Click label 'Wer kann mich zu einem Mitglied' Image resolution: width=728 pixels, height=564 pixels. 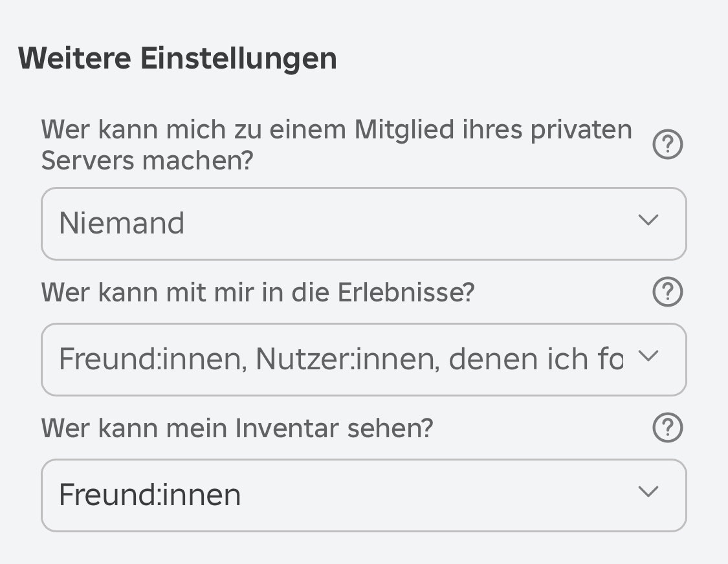pos(336,144)
